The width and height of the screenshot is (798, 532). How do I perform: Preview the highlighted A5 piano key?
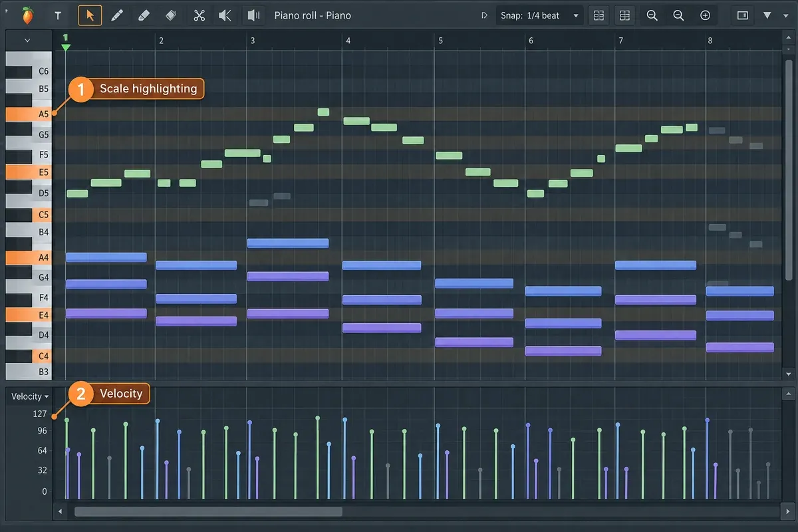tap(29, 114)
